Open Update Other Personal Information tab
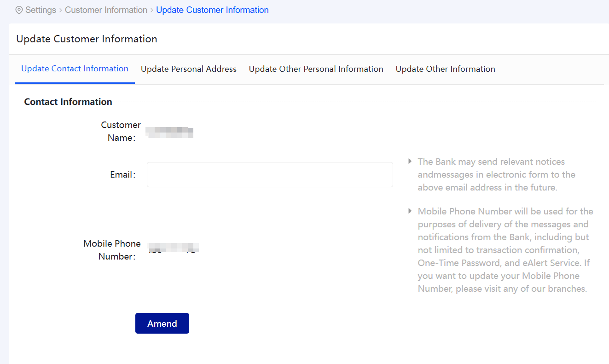 tap(316, 69)
